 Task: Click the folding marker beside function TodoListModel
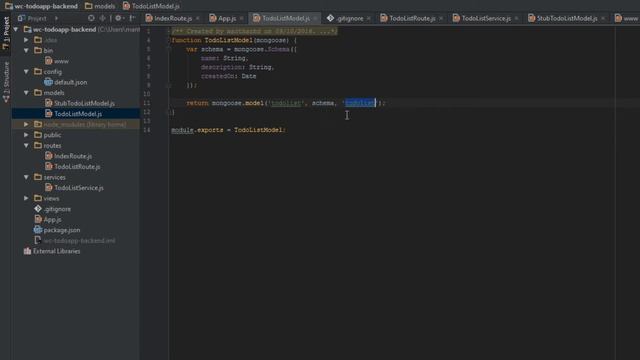pos(169,40)
